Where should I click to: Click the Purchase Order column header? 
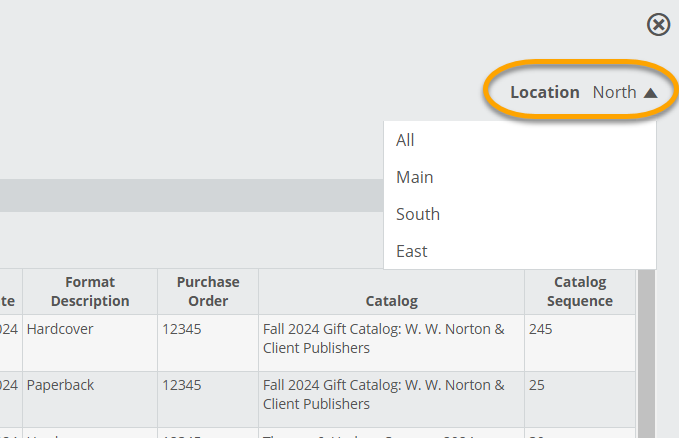tap(208, 291)
